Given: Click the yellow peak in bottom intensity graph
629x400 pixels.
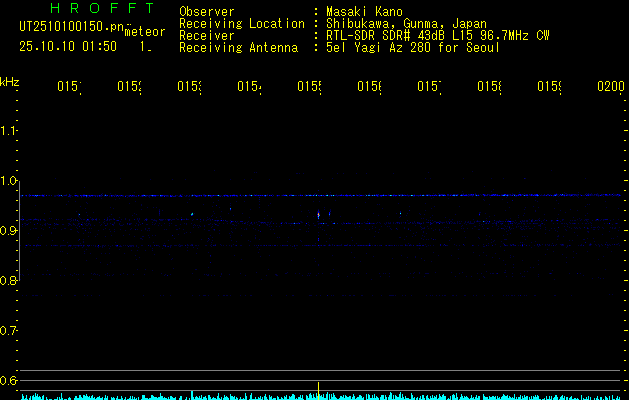Looking at the screenshot, I should tap(319, 389).
